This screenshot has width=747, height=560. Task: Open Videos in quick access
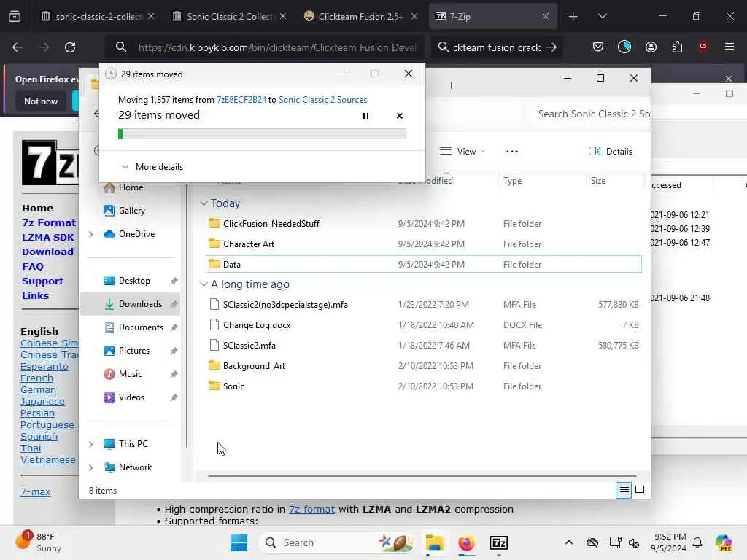[x=131, y=397]
